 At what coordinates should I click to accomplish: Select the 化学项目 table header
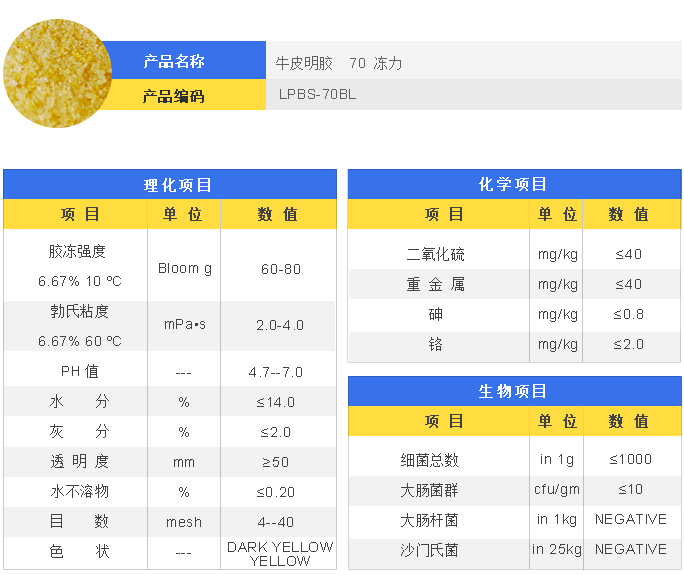click(x=513, y=185)
